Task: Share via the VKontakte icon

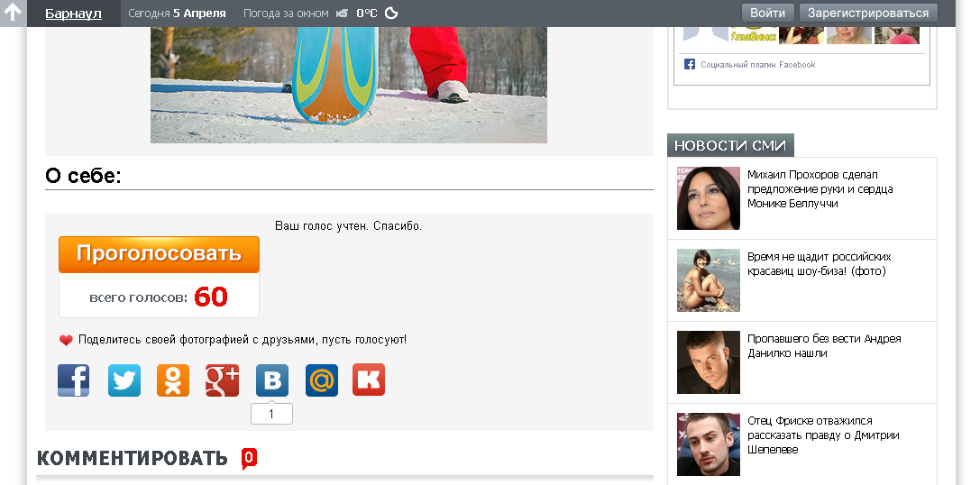Action: [272, 380]
